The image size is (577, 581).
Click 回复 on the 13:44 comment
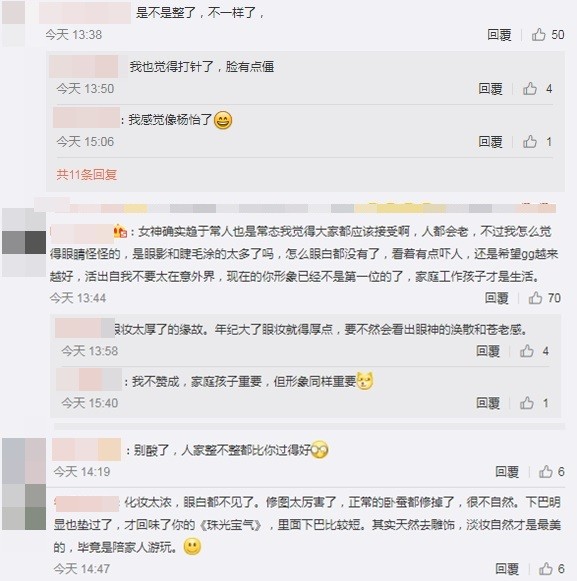497,298
